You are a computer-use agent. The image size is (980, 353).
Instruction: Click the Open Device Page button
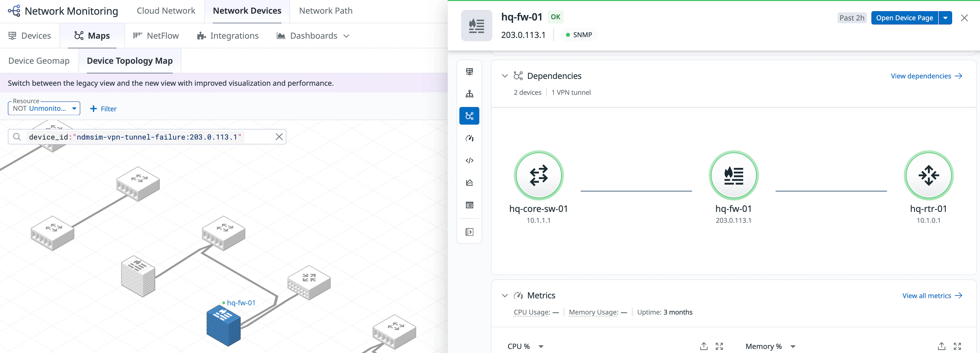coord(904,18)
